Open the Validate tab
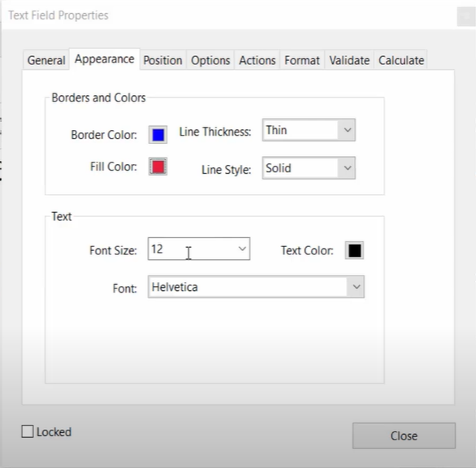476x468 pixels. point(349,60)
